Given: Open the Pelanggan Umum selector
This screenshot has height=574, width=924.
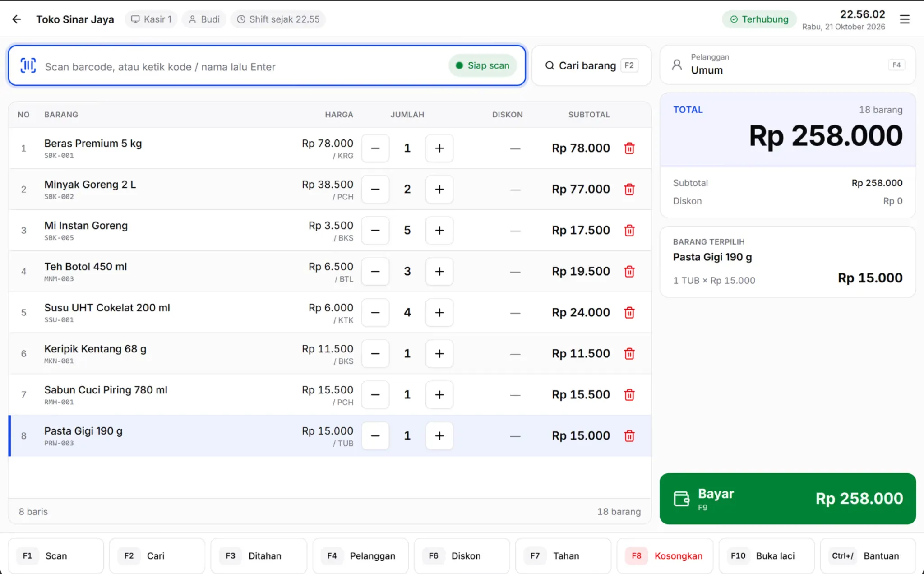Looking at the screenshot, I should (x=787, y=65).
